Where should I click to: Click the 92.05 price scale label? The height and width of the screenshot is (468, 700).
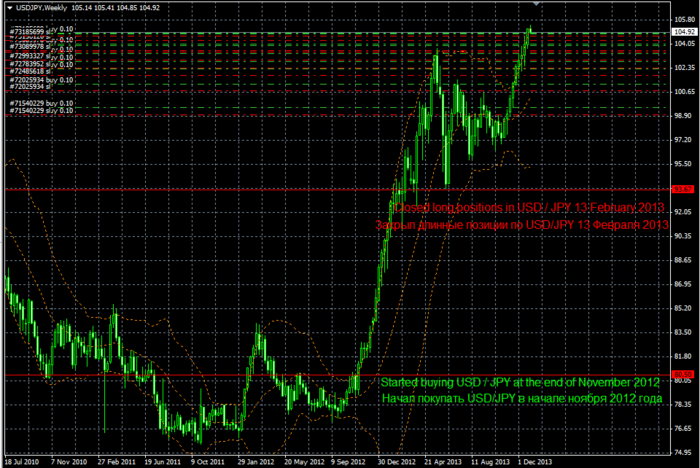[x=684, y=212]
